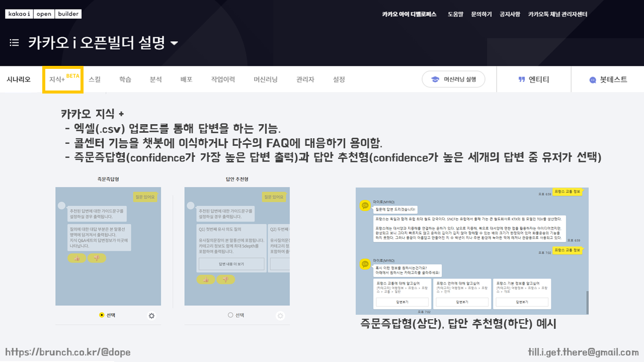644x362 pixels.
Task: Go to the 머신러닝 tab
Action: [x=266, y=79]
